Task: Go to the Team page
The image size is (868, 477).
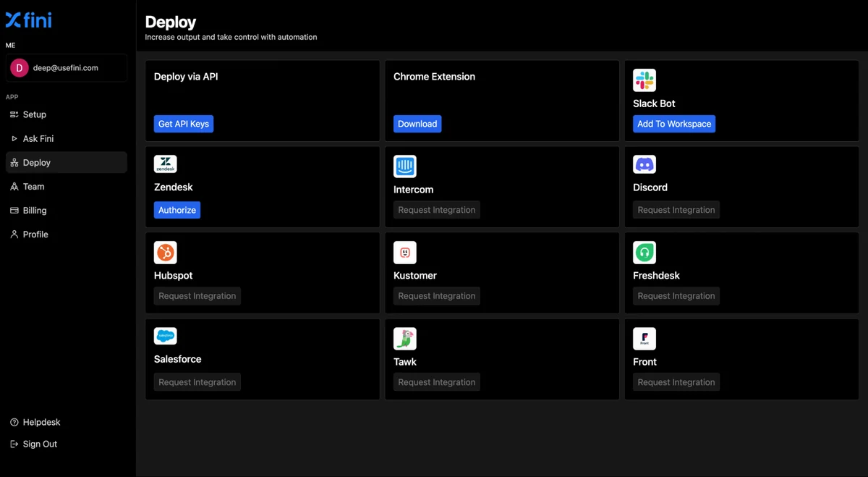Action: (x=67, y=187)
